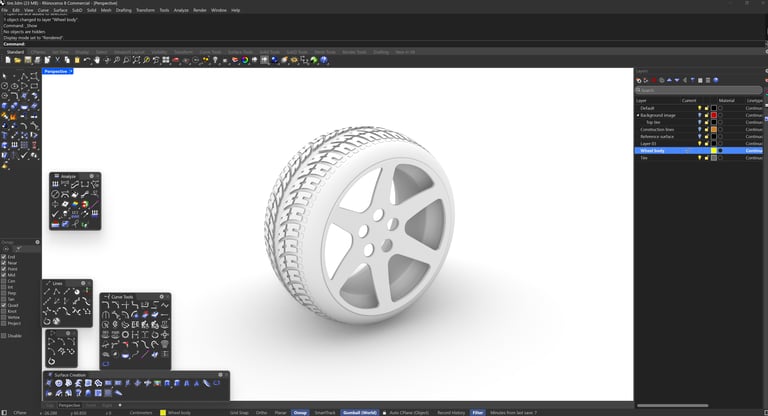Click the Osnap status bar button
Image resolution: width=768 pixels, height=416 pixels.
click(x=300, y=412)
